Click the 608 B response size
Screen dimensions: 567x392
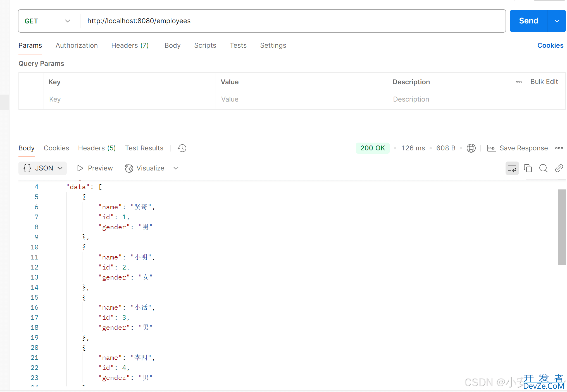(x=446, y=148)
